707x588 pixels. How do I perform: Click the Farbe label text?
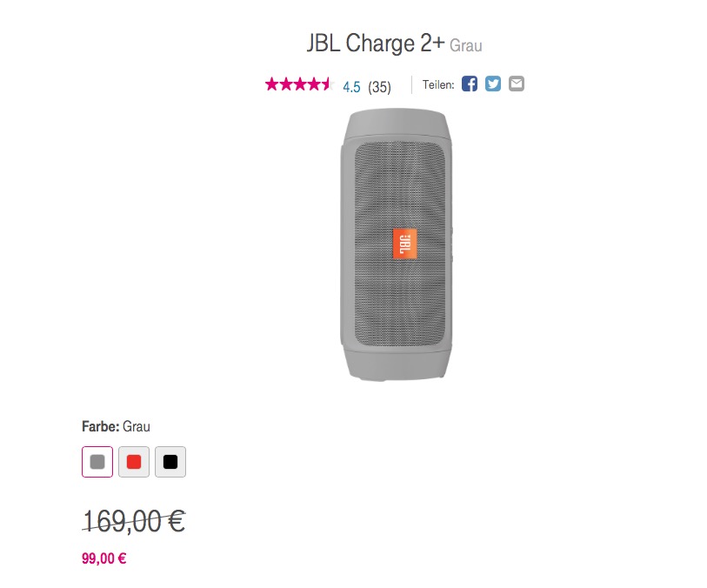(x=101, y=426)
